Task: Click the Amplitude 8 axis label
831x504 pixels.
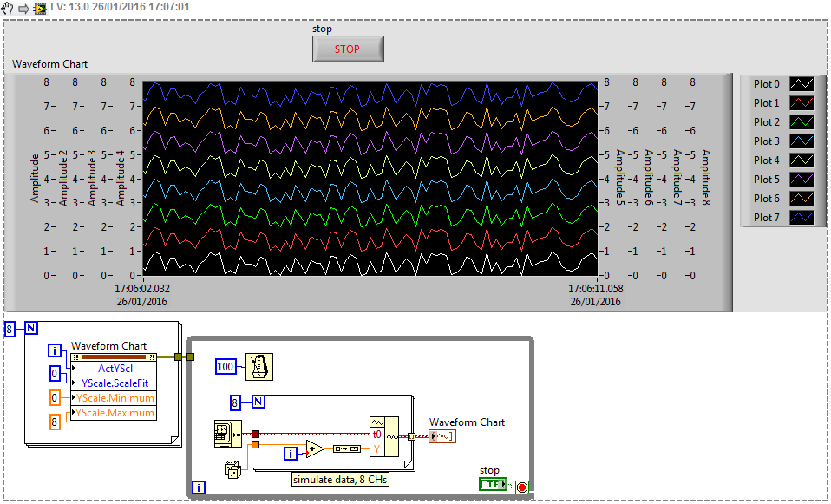Action: pyautogui.click(x=706, y=178)
